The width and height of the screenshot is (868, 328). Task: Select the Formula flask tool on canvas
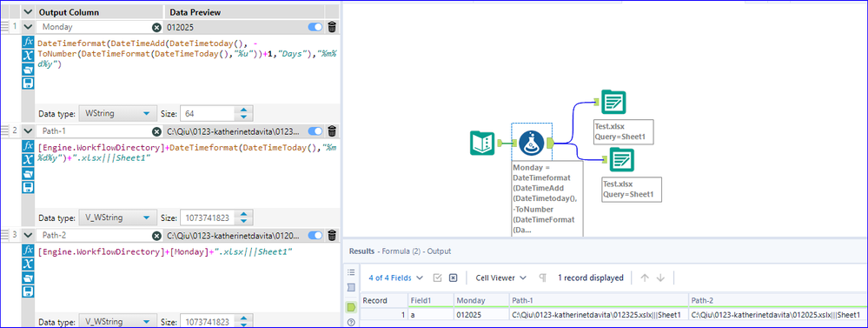coord(532,143)
